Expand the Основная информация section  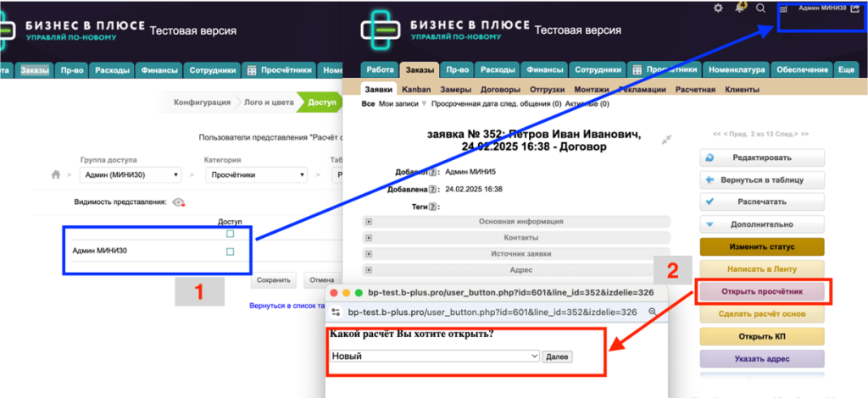pyautogui.click(x=369, y=222)
